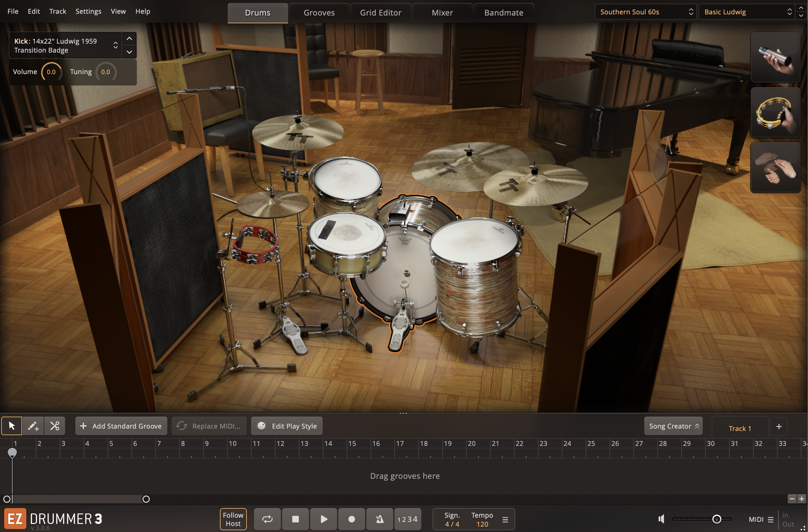Image resolution: width=808 pixels, height=532 pixels.
Task: Open the Help menu
Action: point(143,11)
